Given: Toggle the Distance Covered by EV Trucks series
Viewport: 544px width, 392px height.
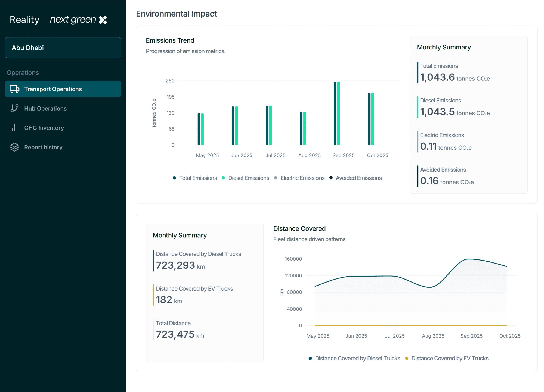Looking at the screenshot, I should tap(406, 358).
